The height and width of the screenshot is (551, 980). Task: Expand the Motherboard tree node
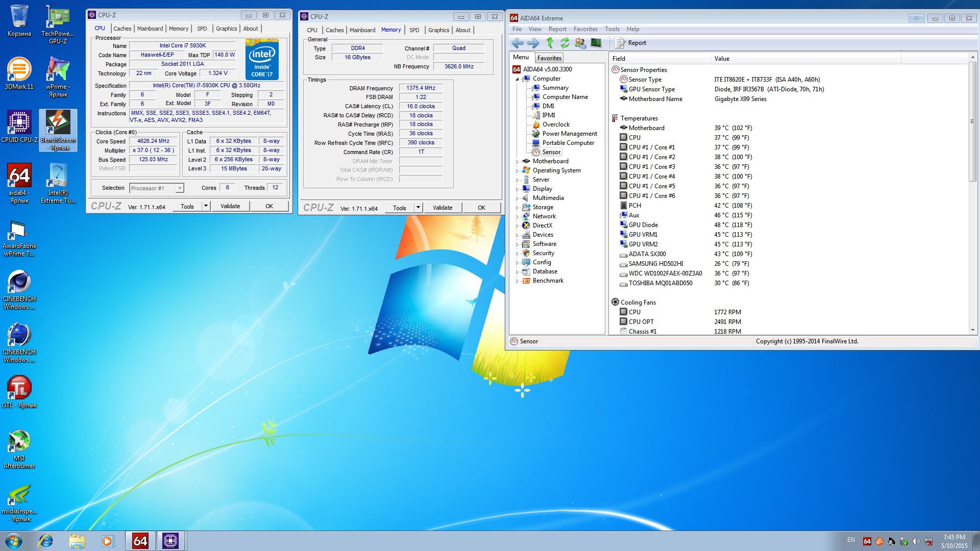click(x=517, y=162)
